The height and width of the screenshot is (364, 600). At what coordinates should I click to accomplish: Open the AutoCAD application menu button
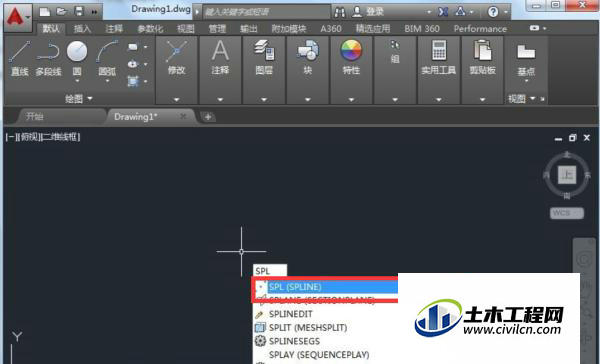[18, 17]
